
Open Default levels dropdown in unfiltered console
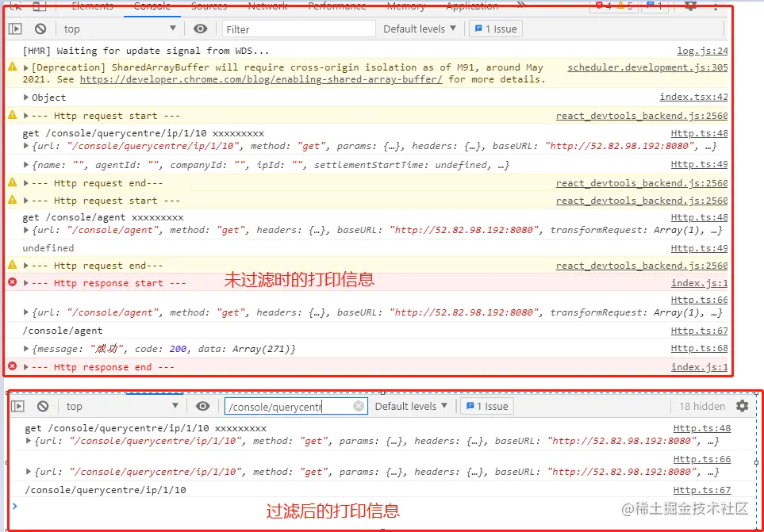[x=420, y=29]
